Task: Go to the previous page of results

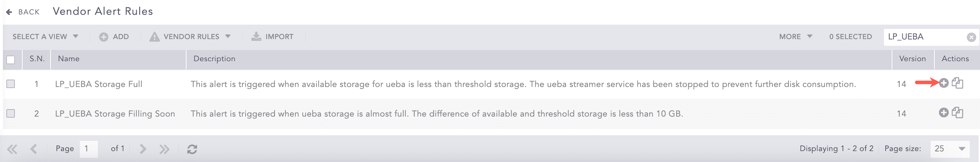Action: [34, 149]
